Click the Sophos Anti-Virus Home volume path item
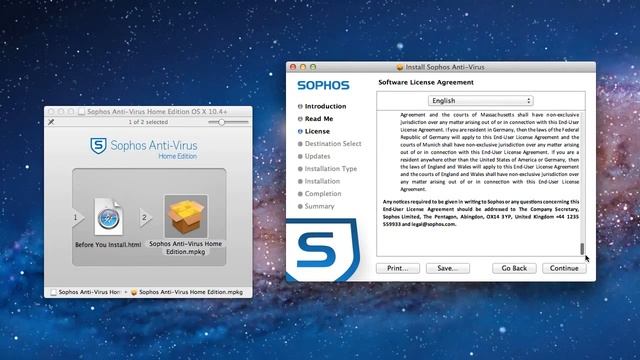Viewport: 640px width, 360px height. click(x=86, y=292)
